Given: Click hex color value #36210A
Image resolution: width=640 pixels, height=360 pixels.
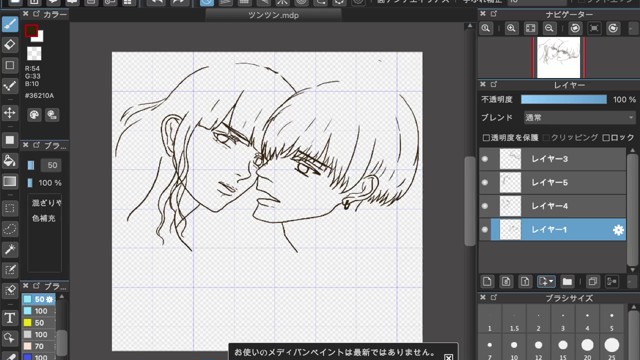Looking at the screenshot, I should [39, 96].
